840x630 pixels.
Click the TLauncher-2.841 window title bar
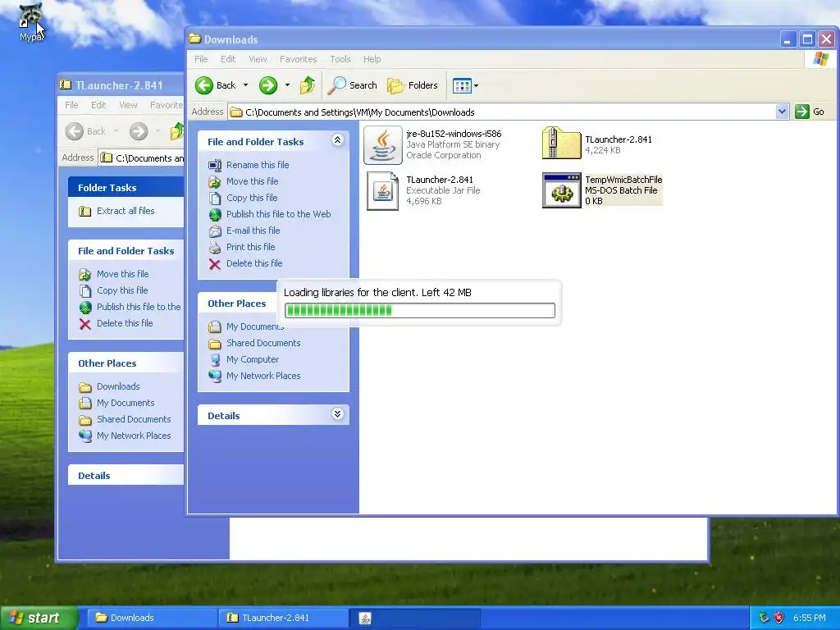(121, 85)
